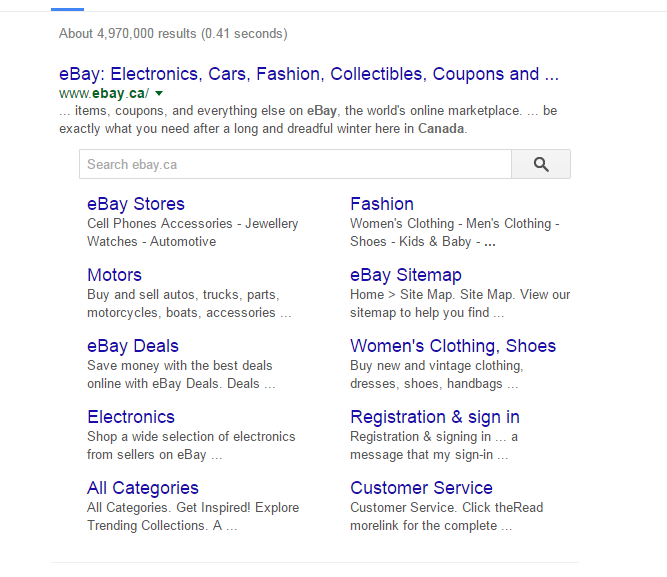This screenshot has width=667, height=577.
Task: Open the Fashion sitelink
Action: click(x=382, y=204)
